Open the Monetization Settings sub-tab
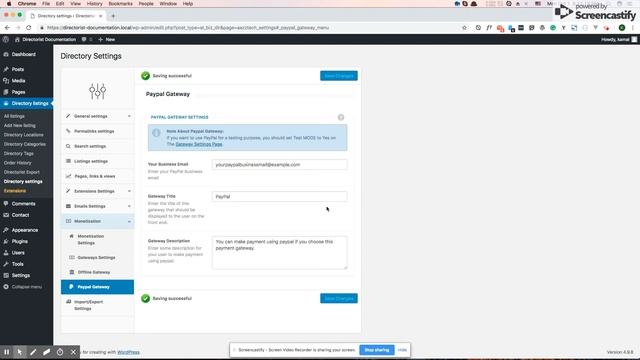The image size is (640, 360). 98,240
